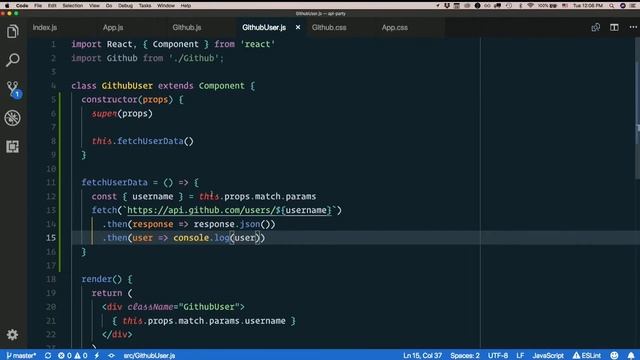
Task: Open the File menu
Action: (x=38, y=6)
